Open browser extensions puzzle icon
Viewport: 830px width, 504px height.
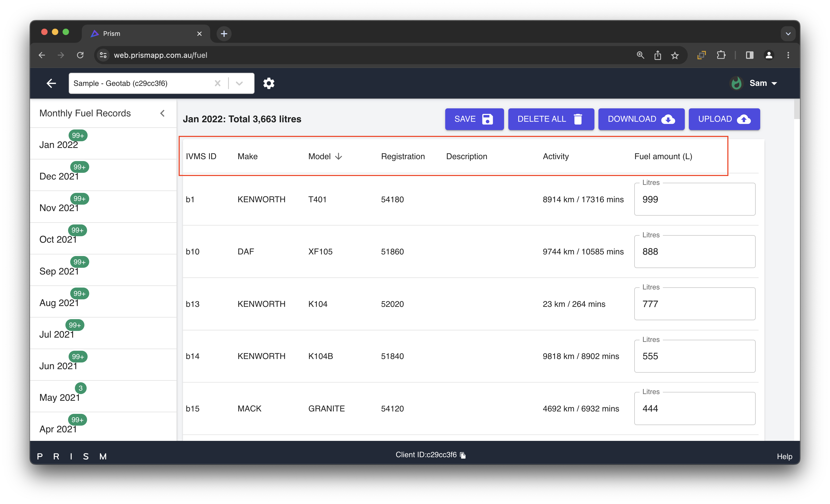coord(721,55)
